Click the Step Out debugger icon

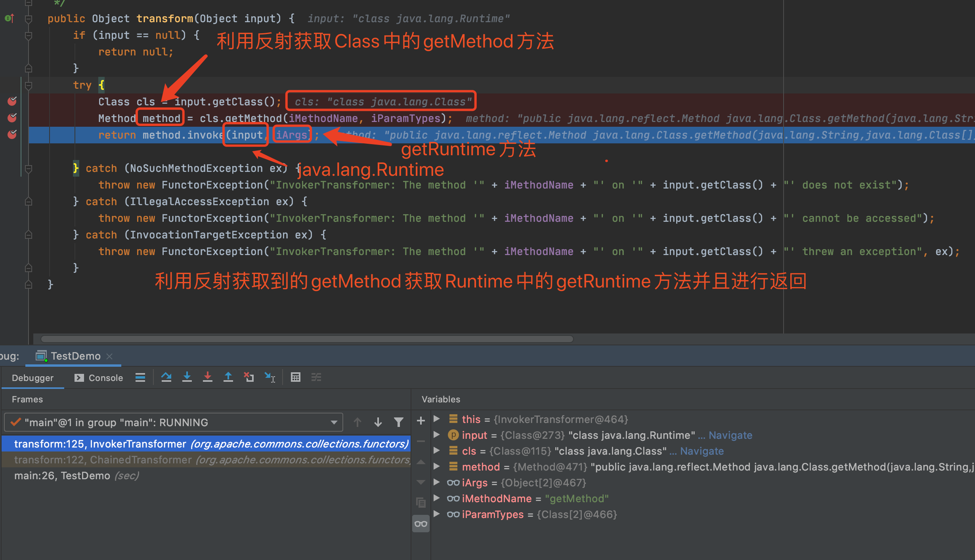[x=228, y=377]
